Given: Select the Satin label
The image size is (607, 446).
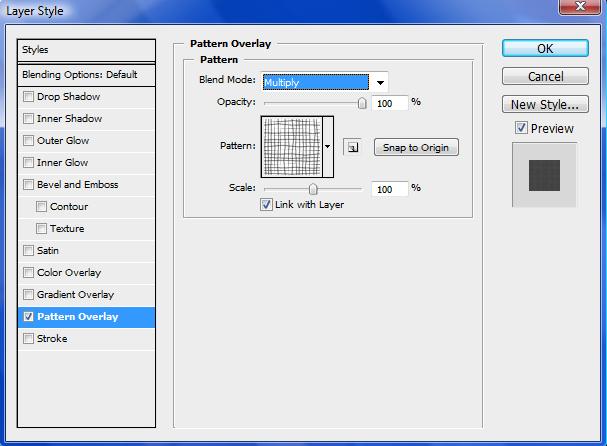Looking at the screenshot, I should click(48, 250).
